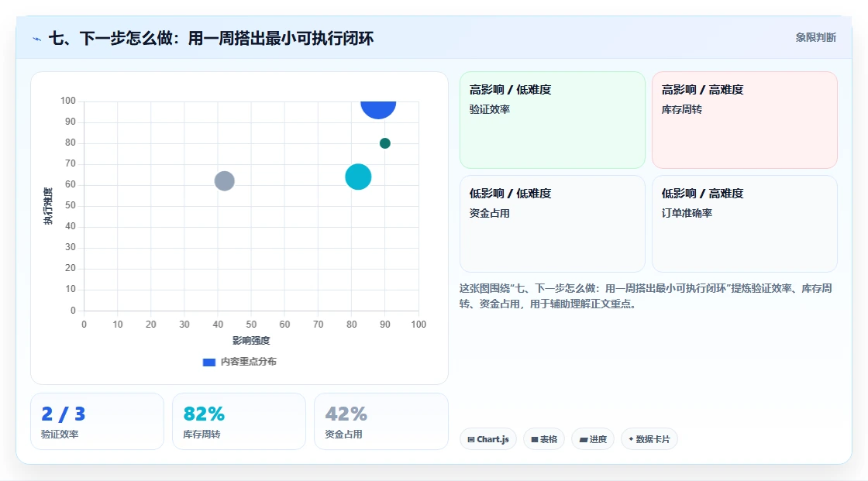This screenshot has width=868, height=481.
Task: Click the icon inside the Chart.js chip
Action: [471, 439]
